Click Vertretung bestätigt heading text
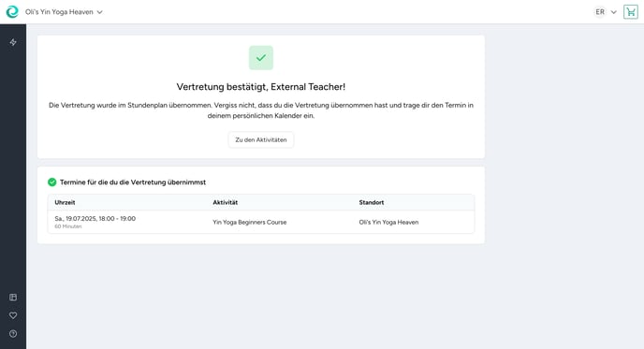Viewport: 644px width, 349px height. tap(261, 87)
